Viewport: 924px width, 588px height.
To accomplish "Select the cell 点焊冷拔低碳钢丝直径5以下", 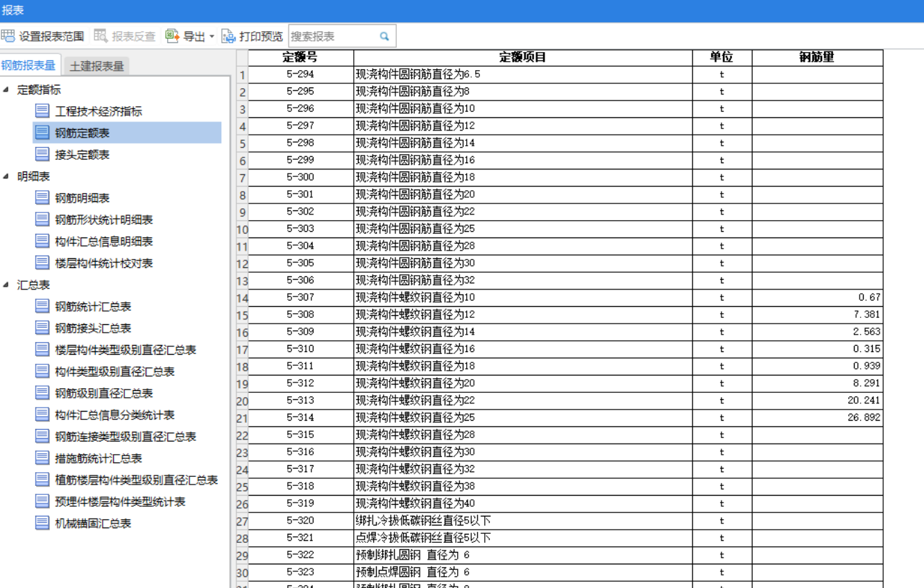I will click(x=523, y=538).
